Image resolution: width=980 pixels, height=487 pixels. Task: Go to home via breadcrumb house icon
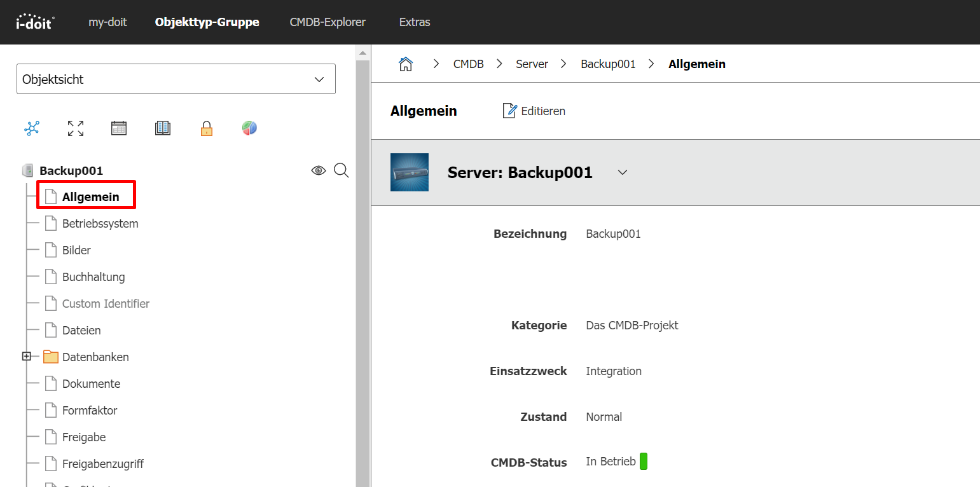pos(405,64)
